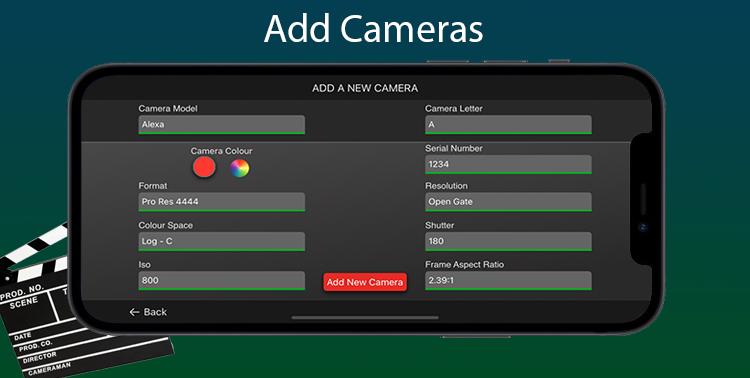This screenshot has height=378, width=750.
Task: Select the red camera colour swatch
Action: click(x=204, y=167)
